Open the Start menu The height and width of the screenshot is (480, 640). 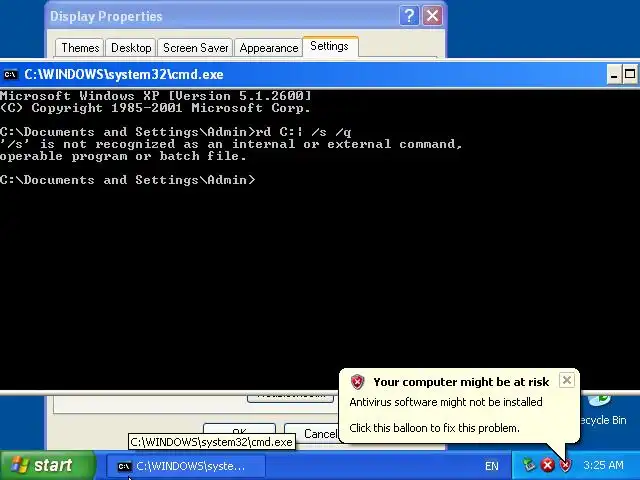point(48,465)
